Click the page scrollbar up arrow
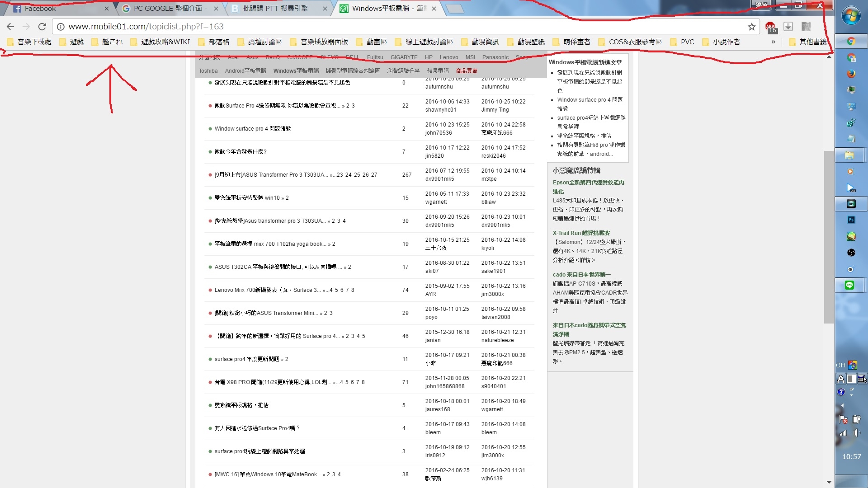This screenshot has height=488, width=868. [829, 57]
